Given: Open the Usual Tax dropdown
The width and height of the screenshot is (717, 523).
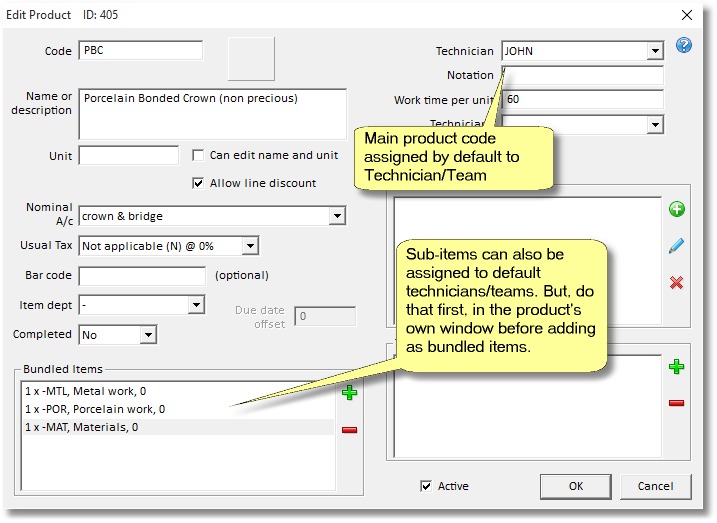Looking at the screenshot, I should (x=249, y=246).
